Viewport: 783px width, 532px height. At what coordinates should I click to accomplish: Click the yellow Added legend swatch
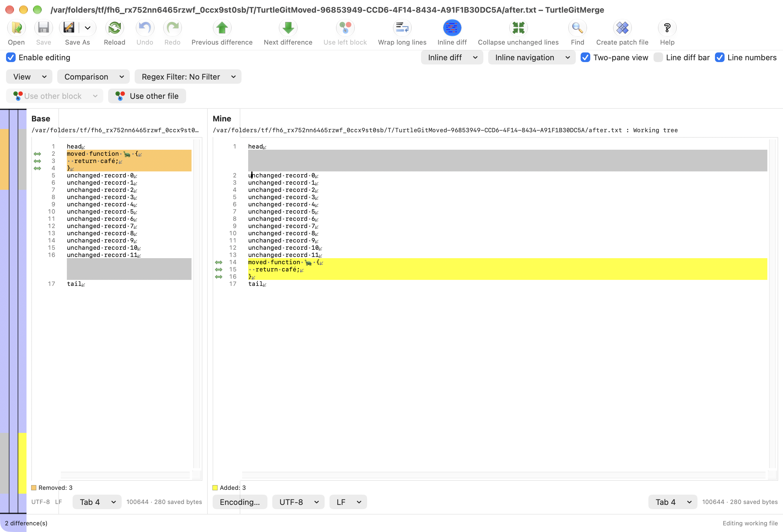[x=215, y=488]
